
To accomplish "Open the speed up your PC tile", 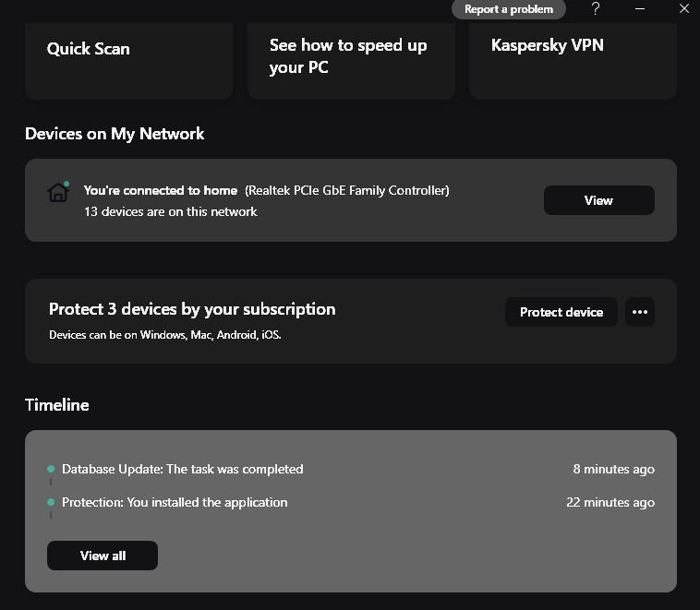I will tap(351, 60).
